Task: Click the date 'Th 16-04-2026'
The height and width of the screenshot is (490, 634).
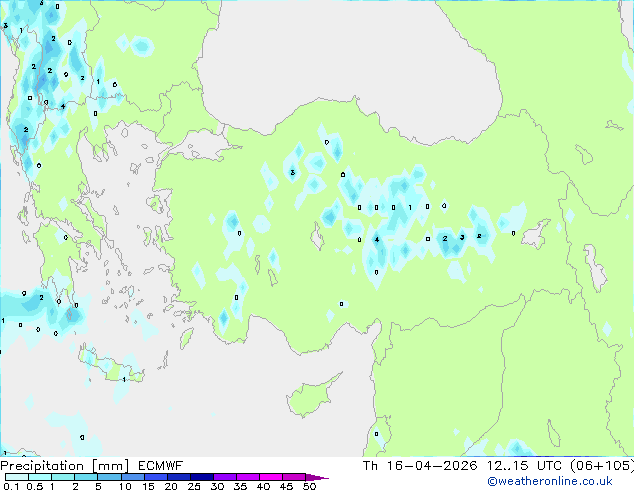Action: click(x=420, y=466)
